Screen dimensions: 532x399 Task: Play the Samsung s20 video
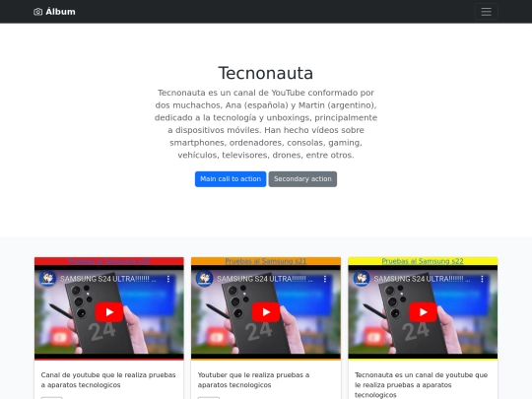click(109, 311)
